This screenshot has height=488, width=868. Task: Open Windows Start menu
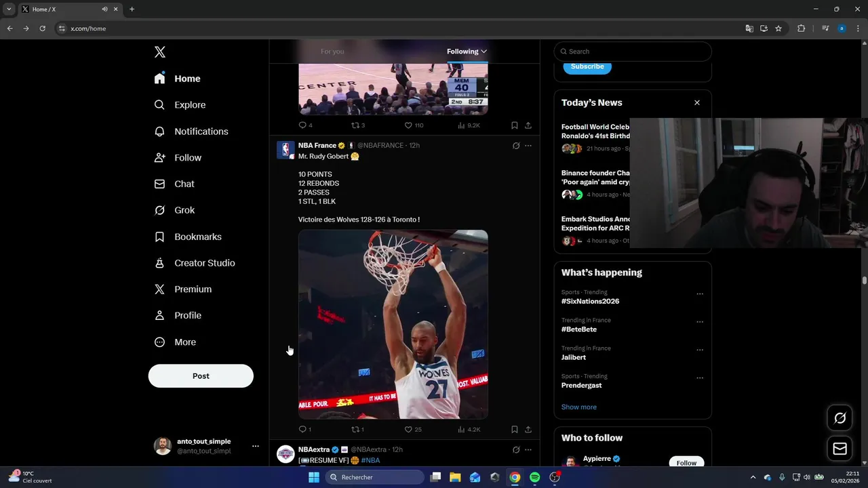click(314, 477)
